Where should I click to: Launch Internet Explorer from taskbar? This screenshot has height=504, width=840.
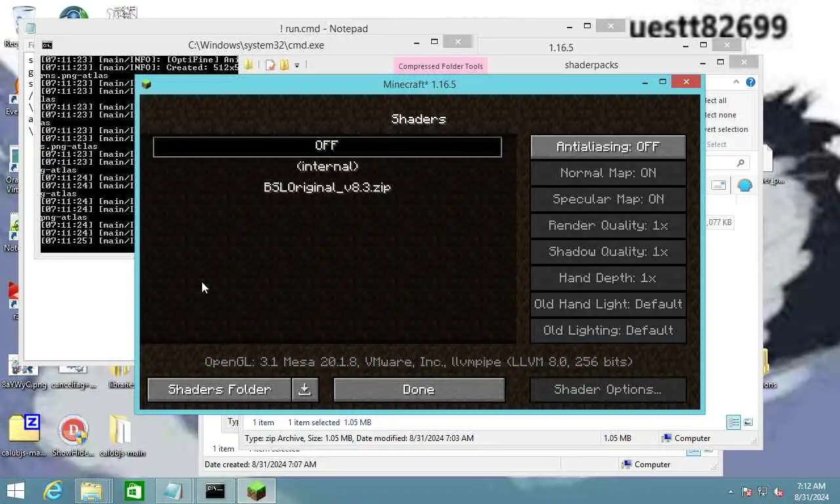pyautogui.click(x=52, y=491)
